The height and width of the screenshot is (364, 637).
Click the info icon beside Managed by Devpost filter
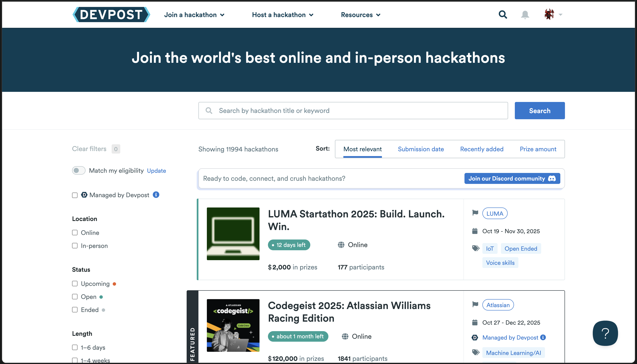click(156, 194)
